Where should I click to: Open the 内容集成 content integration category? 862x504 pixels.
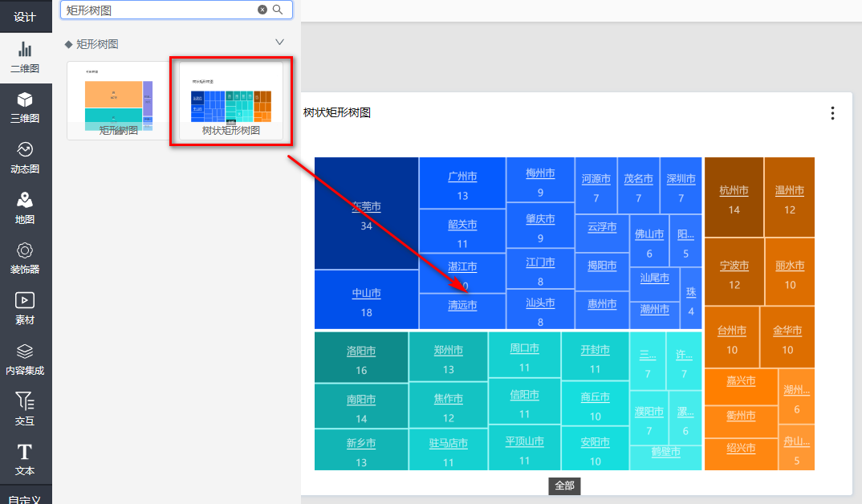coord(25,359)
